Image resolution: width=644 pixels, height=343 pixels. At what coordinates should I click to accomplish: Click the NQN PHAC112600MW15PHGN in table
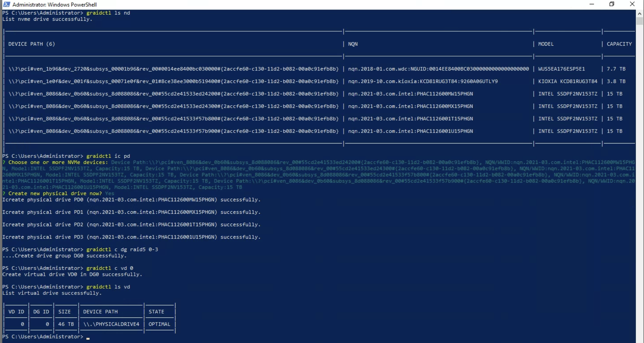pyautogui.click(x=410, y=94)
